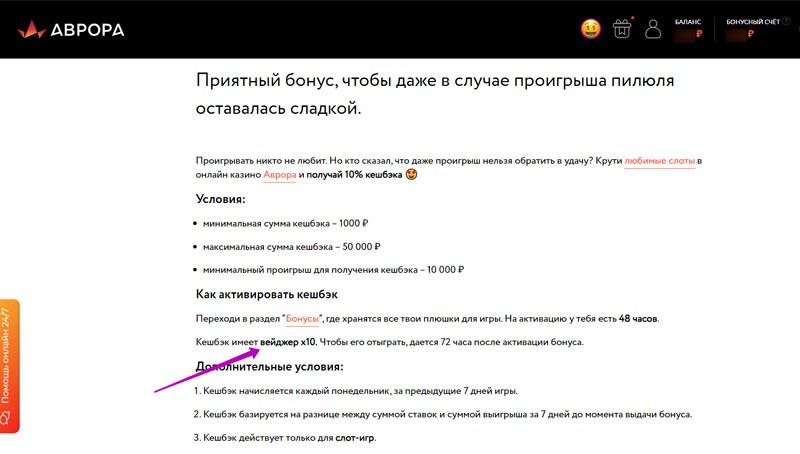Click the Аврора logo in the header
The height and width of the screenshot is (454, 800).
click(71, 30)
